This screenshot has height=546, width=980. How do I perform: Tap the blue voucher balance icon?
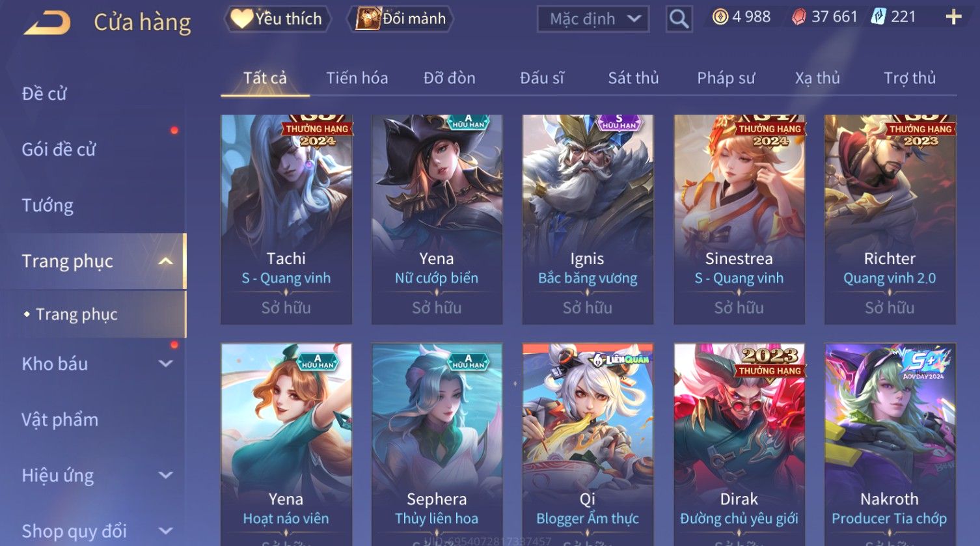coord(878,17)
